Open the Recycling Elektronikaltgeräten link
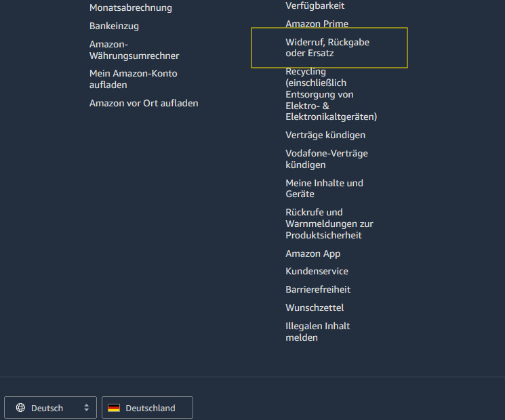Image resolution: width=505 pixels, height=420 pixels. point(331,94)
